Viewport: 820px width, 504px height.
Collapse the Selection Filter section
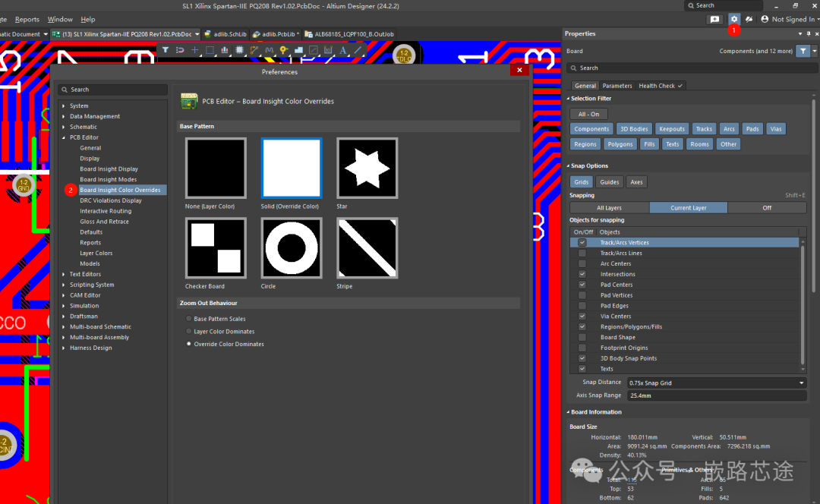pos(568,98)
